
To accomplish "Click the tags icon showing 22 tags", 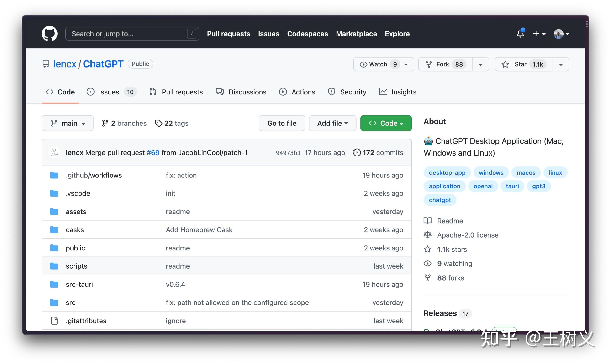I will coord(158,123).
